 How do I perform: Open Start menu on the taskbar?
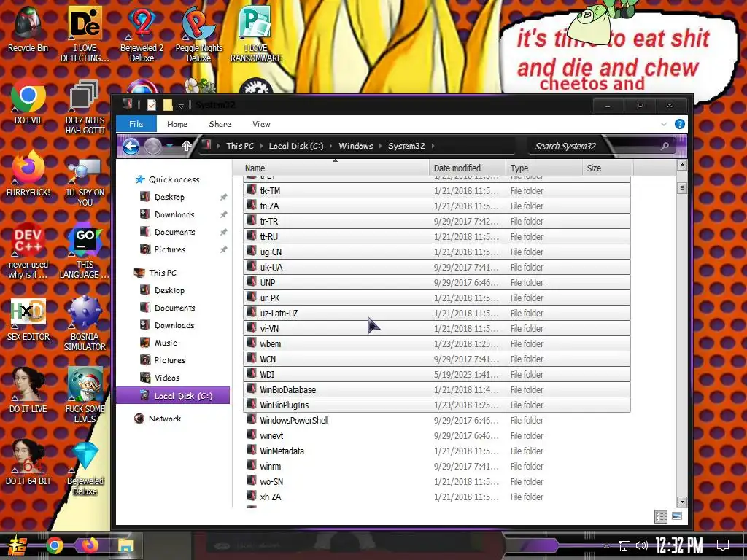16,545
